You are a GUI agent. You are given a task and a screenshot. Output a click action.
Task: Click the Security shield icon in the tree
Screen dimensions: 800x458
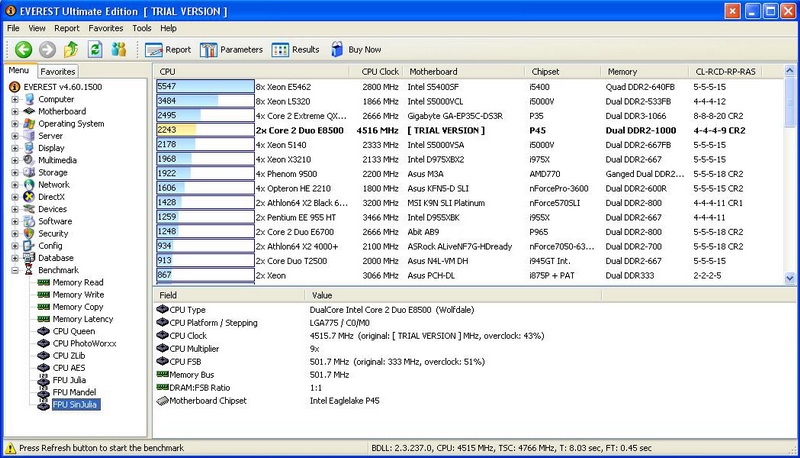pyautogui.click(x=29, y=234)
